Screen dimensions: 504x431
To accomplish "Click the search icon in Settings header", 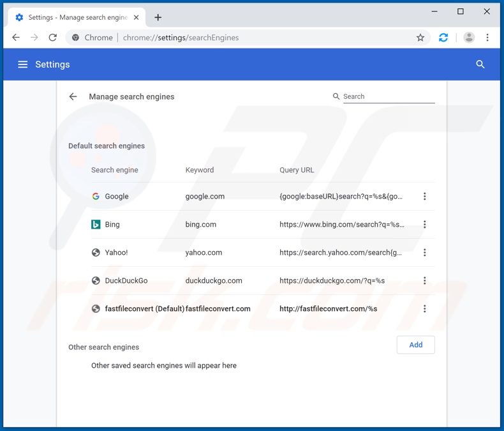I will [480, 64].
